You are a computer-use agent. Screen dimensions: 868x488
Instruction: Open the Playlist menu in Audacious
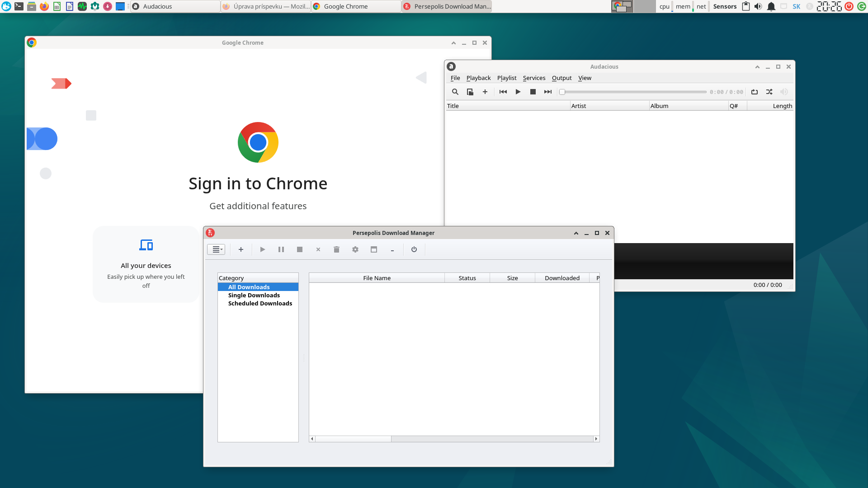[x=507, y=78]
